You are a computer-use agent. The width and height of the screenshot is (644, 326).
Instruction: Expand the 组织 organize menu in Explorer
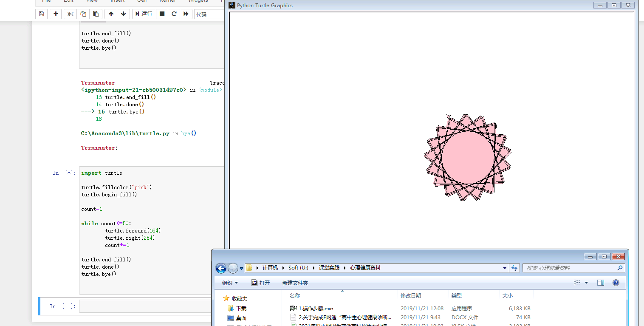tap(230, 283)
